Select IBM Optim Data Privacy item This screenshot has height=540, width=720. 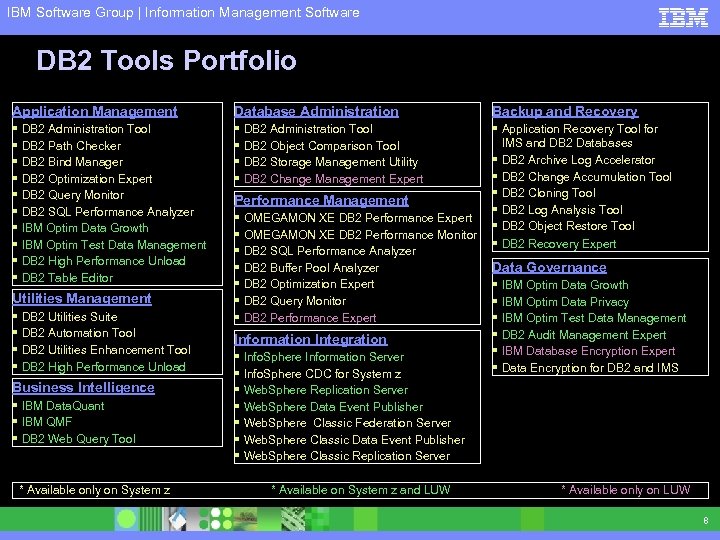click(565, 302)
